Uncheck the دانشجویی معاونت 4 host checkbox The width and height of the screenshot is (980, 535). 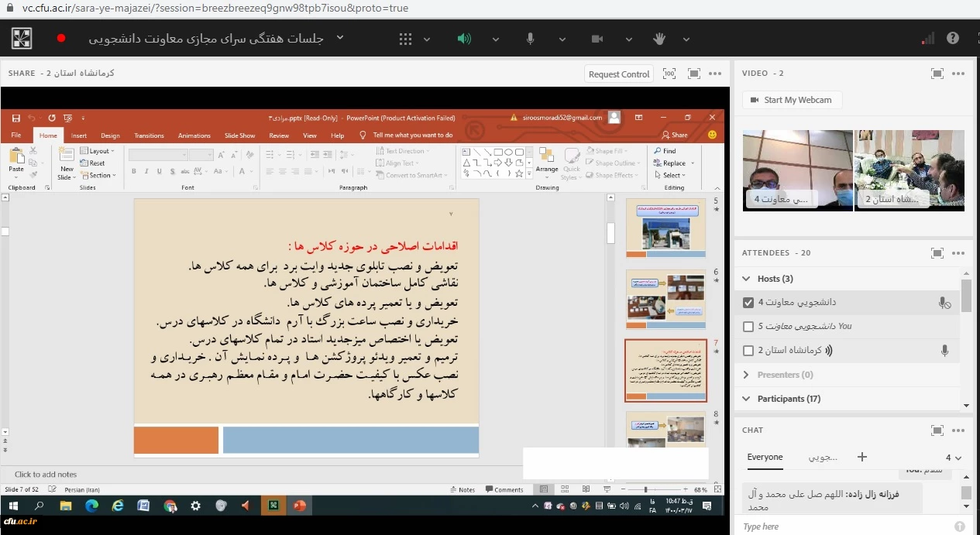[x=748, y=303]
